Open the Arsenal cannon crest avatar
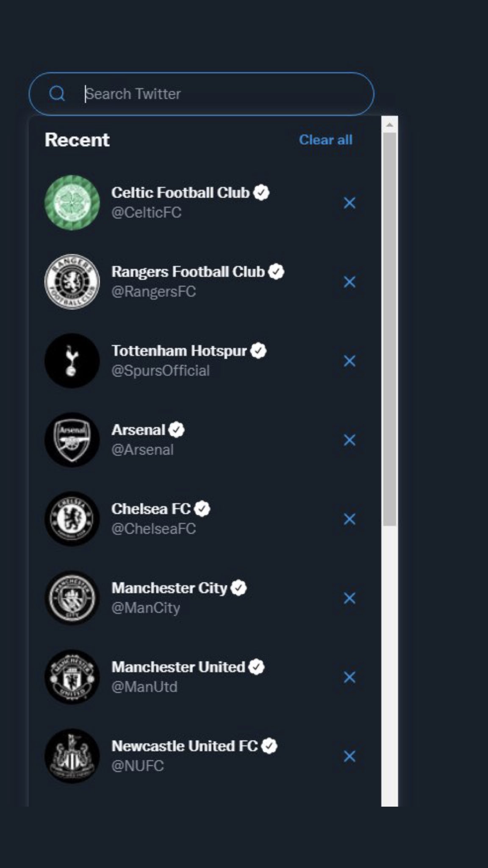Screen dimensions: 488x868 click(72, 440)
